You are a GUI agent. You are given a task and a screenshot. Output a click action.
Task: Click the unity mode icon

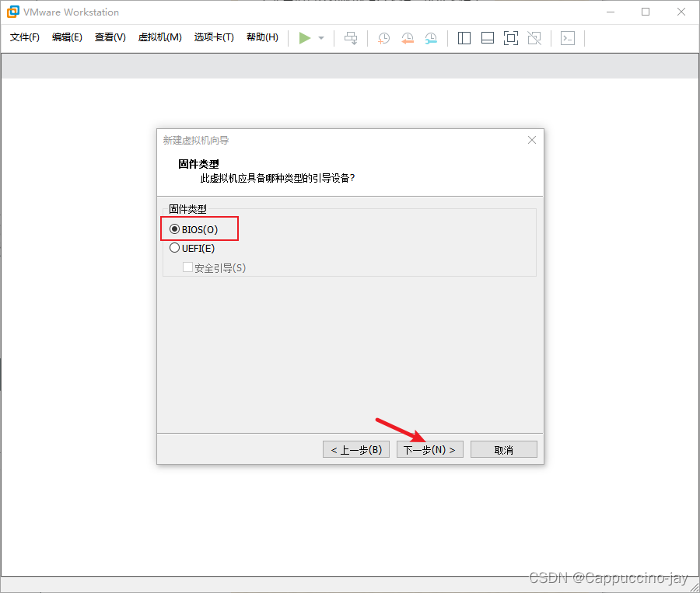point(534,38)
